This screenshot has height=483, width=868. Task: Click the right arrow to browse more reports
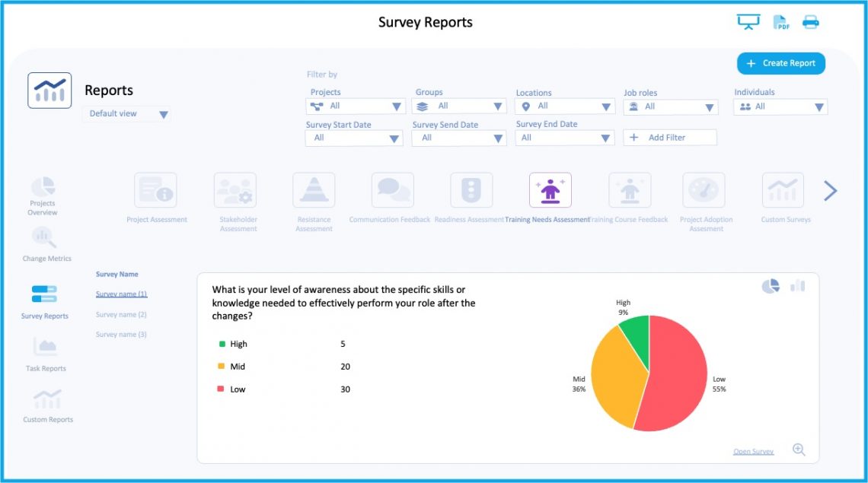pos(830,190)
